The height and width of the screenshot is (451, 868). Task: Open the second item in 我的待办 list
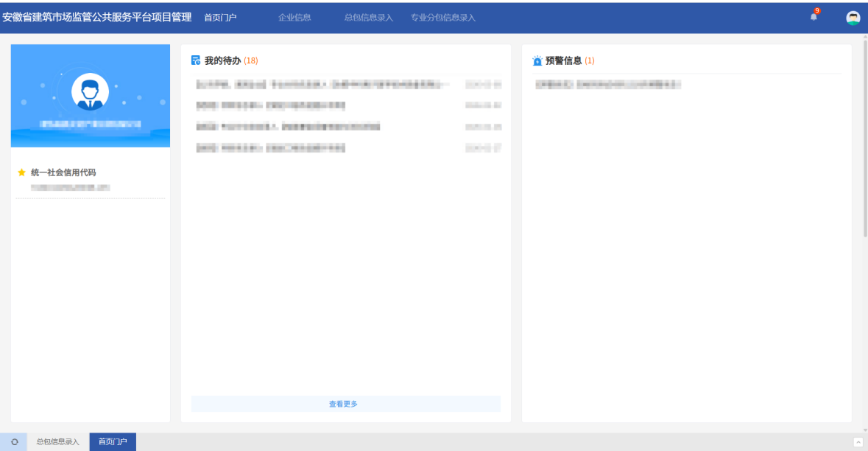pyautogui.click(x=271, y=106)
